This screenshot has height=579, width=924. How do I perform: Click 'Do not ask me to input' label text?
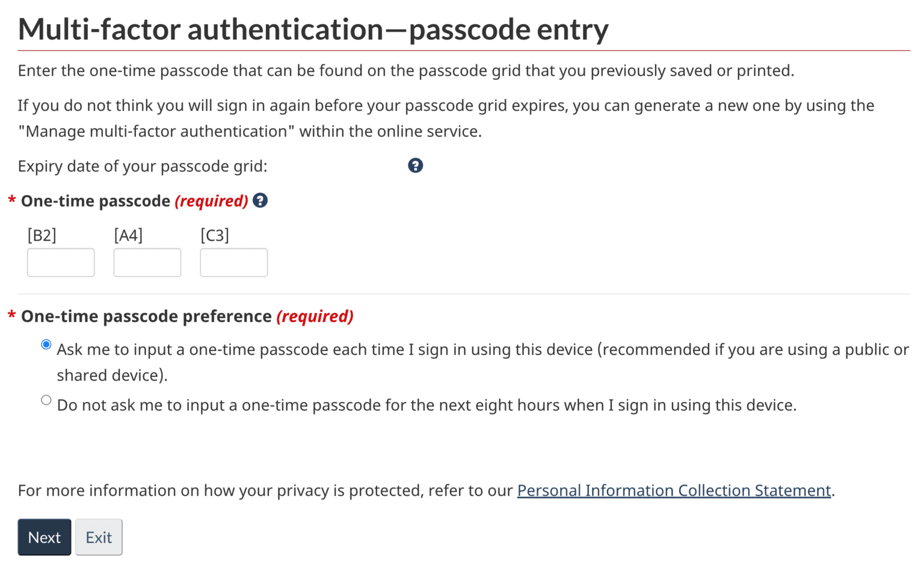(426, 405)
